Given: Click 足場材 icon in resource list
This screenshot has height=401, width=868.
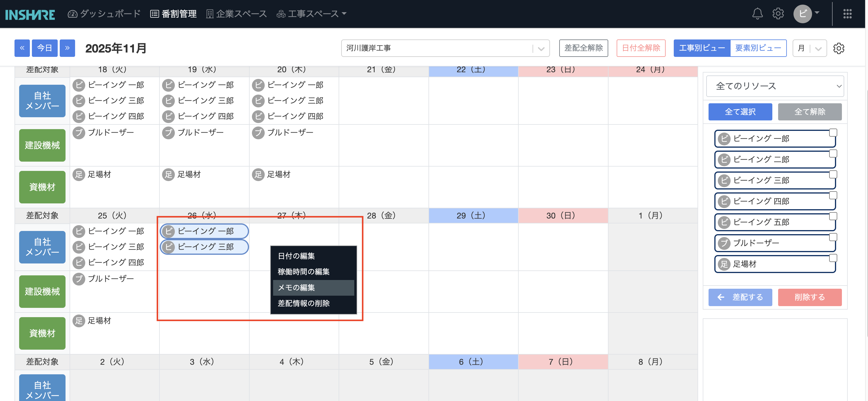Looking at the screenshot, I should click(x=724, y=264).
